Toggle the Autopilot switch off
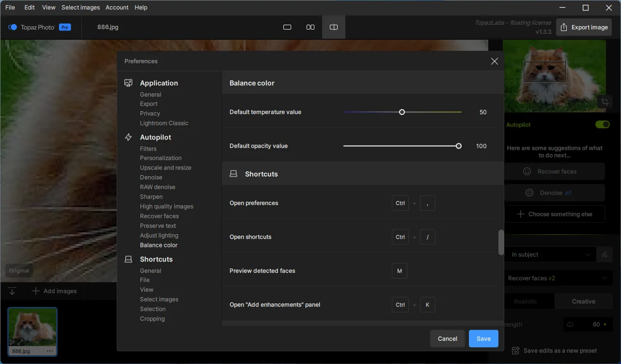621x364 pixels. [x=602, y=125]
